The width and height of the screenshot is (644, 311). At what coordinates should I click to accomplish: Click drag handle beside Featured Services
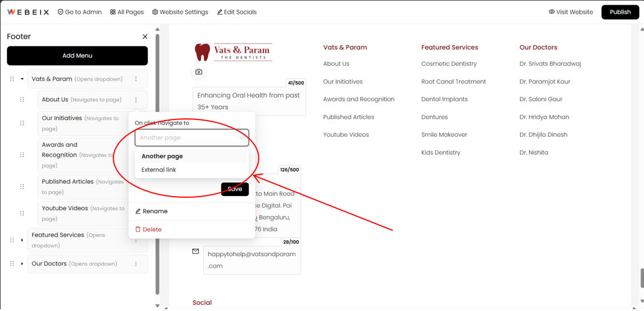(x=12, y=240)
